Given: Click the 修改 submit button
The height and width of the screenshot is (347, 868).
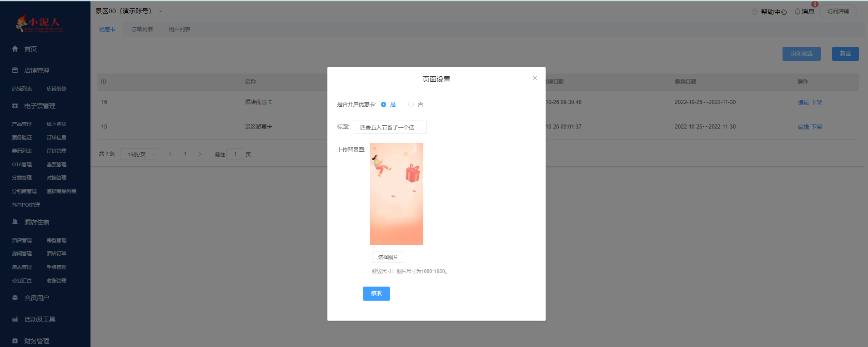Looking at the screenshot, I should tap(376, 293).
